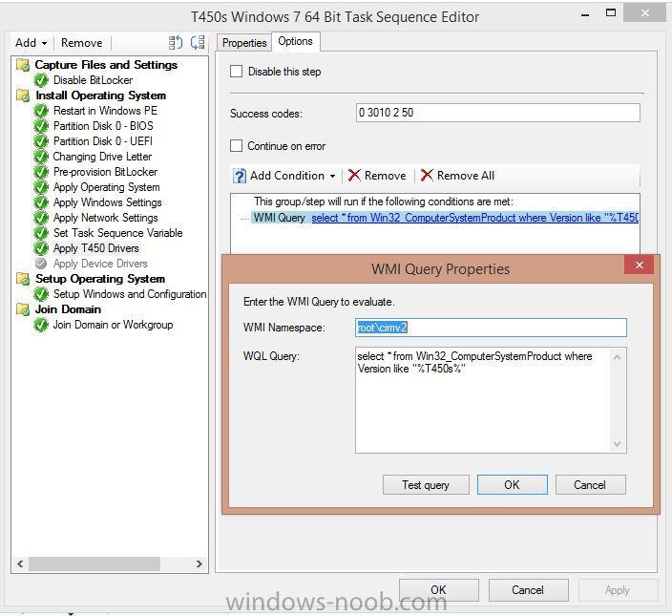Click the Set Task Sequence Variable step icon
Viewport: 672px width, 616px height.
click(x=41, y=233)
